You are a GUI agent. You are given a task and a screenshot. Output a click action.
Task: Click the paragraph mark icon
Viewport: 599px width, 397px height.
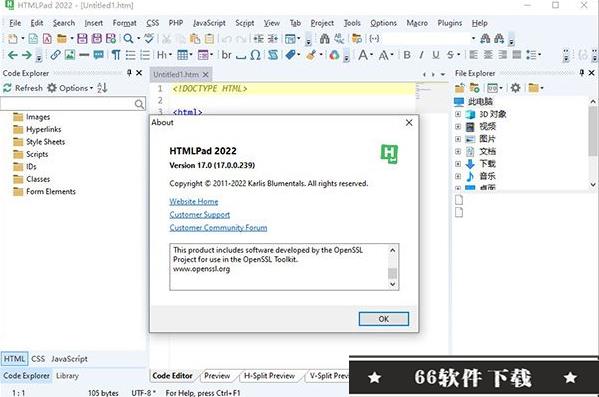point(116,55)
